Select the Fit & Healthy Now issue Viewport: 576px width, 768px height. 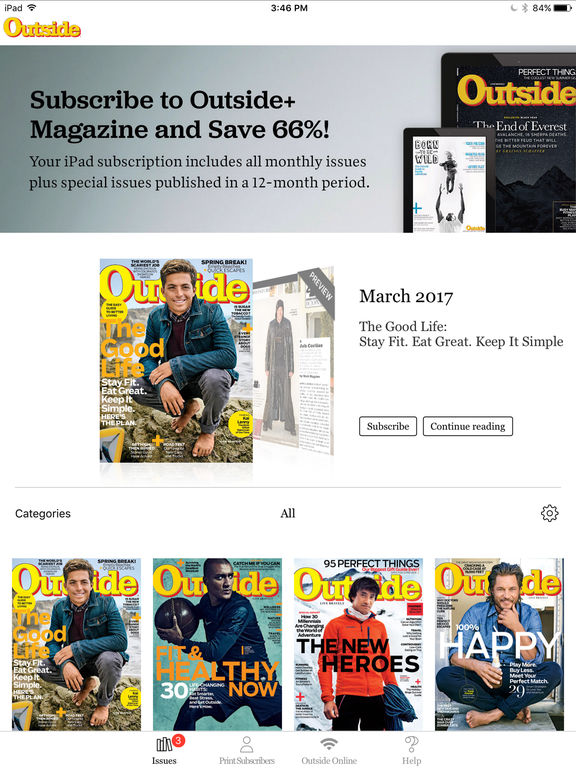217,644
